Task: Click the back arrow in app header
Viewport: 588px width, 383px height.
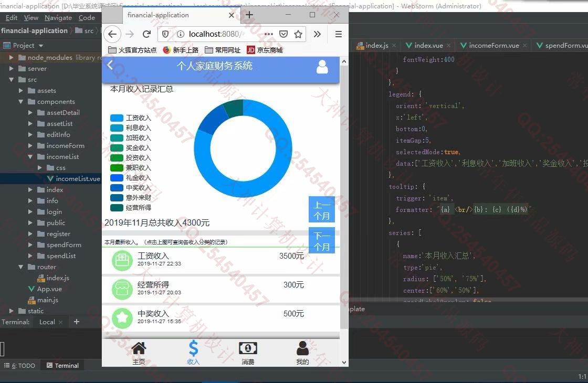Action: [x=110, y=66]
